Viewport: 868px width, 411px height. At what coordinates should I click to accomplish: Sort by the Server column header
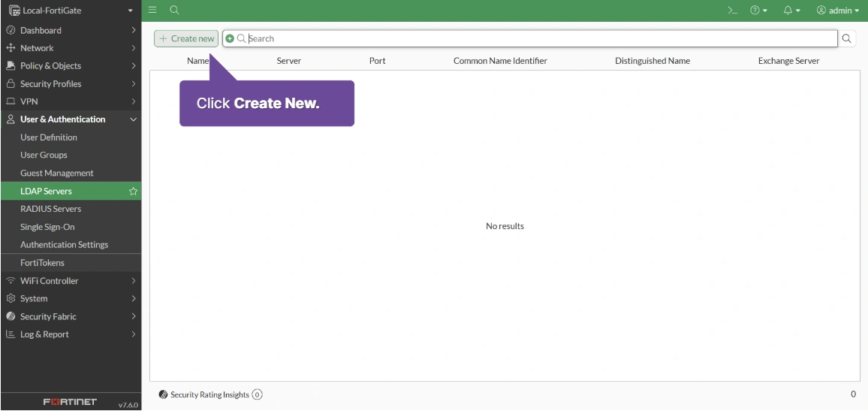[x=289, y=61]
